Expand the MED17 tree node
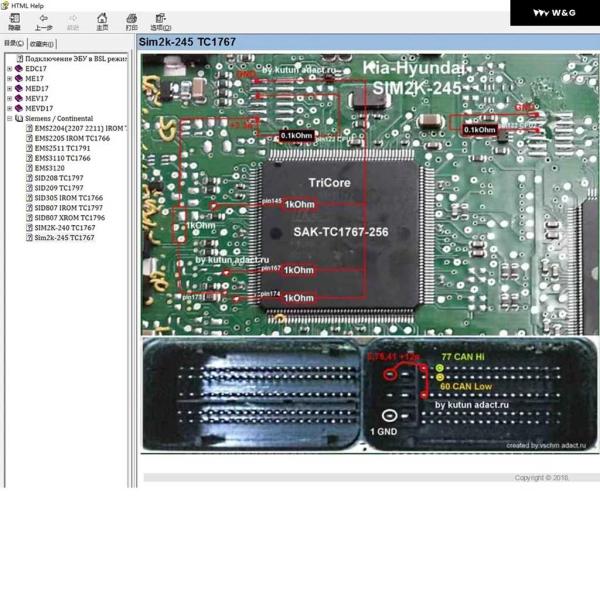Screen dimensions: 600x600 10,88
